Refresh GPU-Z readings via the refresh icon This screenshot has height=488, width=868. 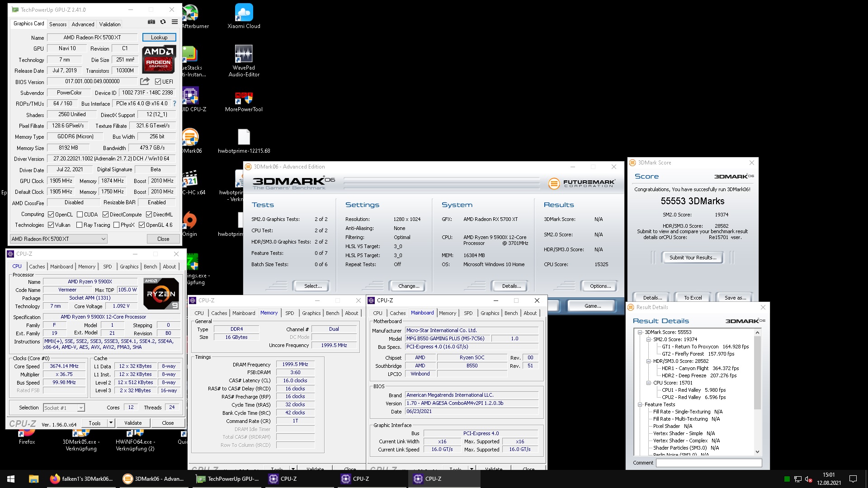(x=163, y=22)
